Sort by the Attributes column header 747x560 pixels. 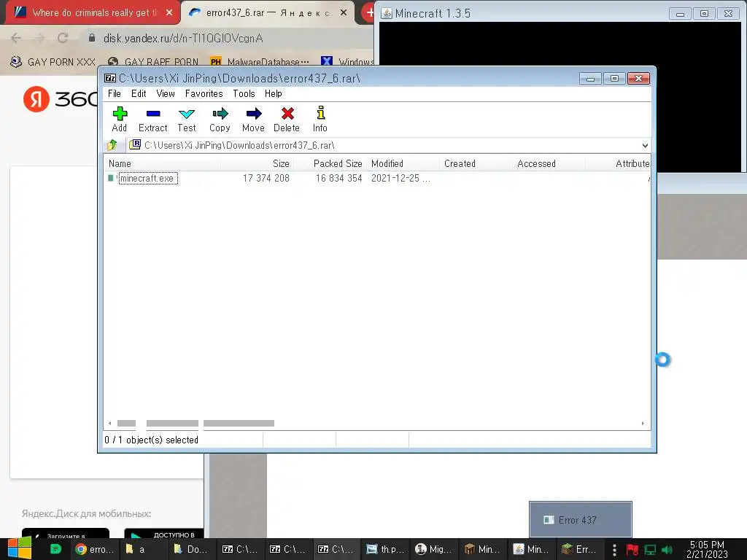tap(619, 163)
